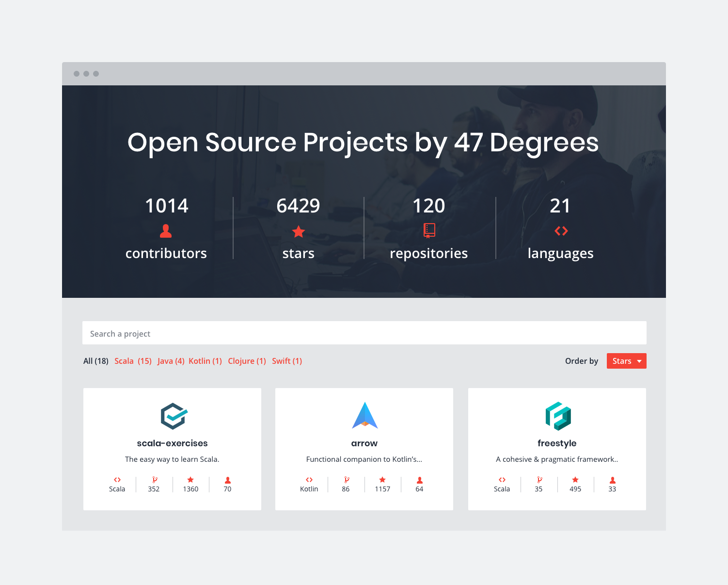The width and height of the screenshot is (728, 585).
Task: Open the scala-exercises project logo
Action: coord(174,416)
